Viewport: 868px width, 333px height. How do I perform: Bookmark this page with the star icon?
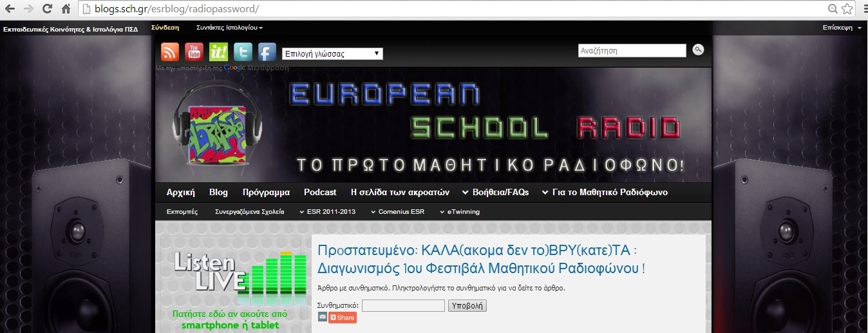[847, 9]
